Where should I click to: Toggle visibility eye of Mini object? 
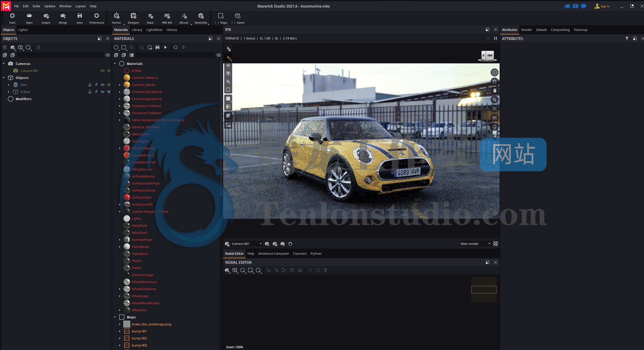tap(103, 85)
